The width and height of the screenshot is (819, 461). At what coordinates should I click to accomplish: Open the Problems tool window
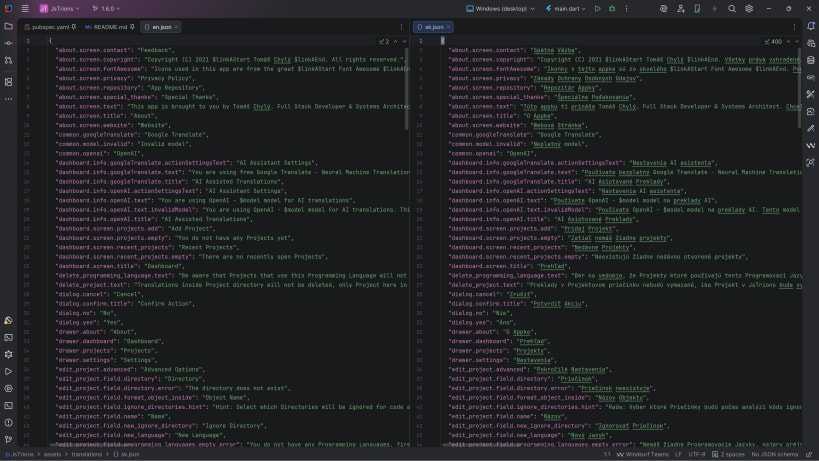8,422
